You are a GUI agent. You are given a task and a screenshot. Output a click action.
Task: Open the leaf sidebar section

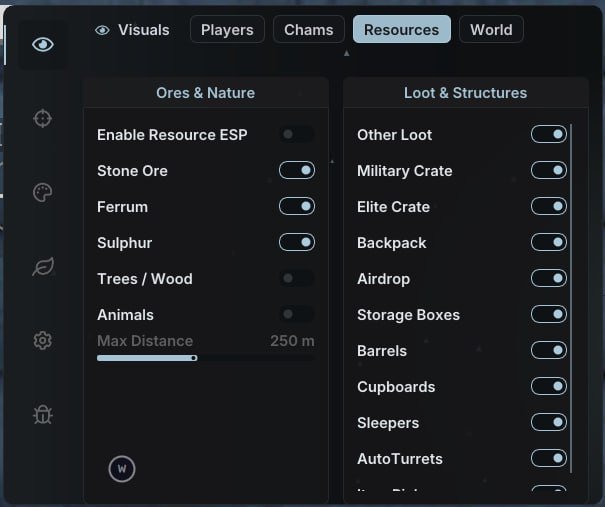[x=43, y=267]
